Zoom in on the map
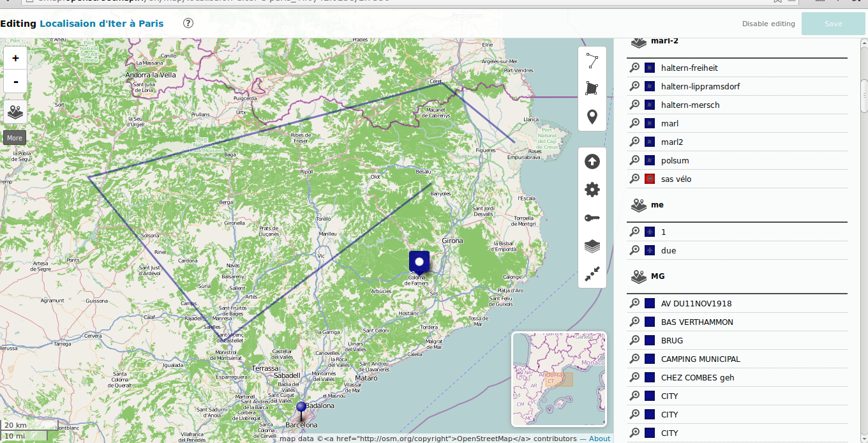The height and width of the screenshot is (443, 868). tap(15, 58)
